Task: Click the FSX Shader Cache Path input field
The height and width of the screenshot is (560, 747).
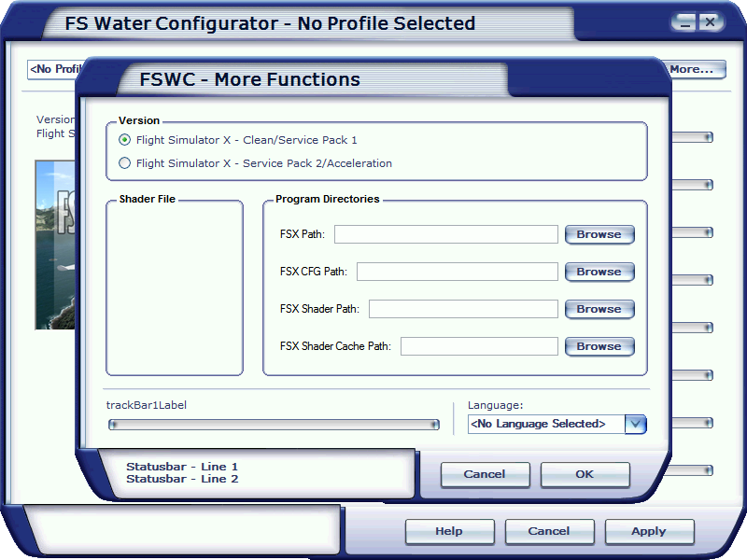Action: (479, 346)
